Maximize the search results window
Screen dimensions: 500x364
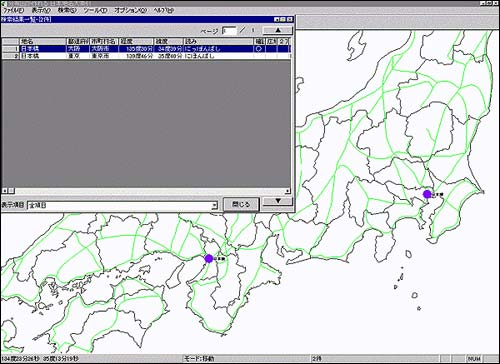(283, 19)
